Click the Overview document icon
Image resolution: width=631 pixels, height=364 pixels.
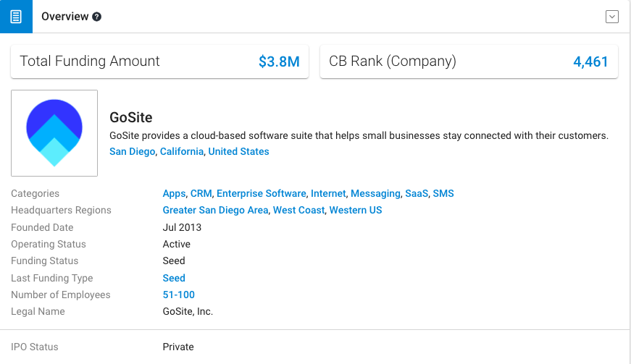pos(16,17)
